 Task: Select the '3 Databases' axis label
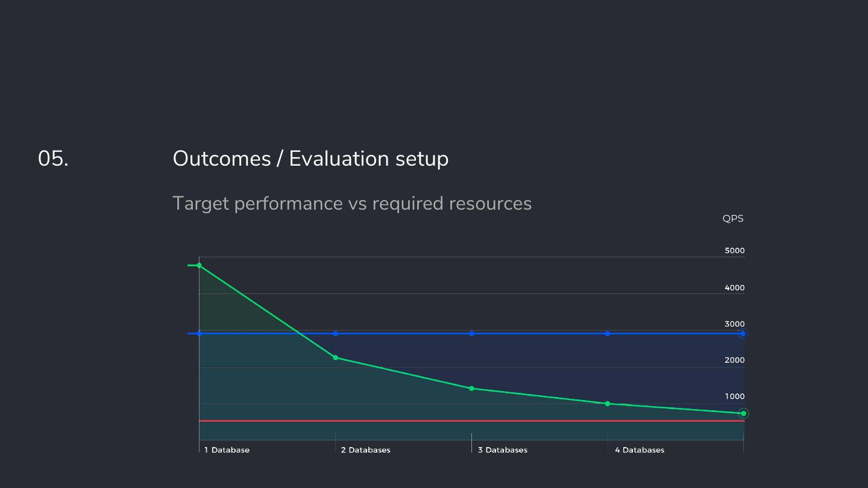(x=503, y=450)
